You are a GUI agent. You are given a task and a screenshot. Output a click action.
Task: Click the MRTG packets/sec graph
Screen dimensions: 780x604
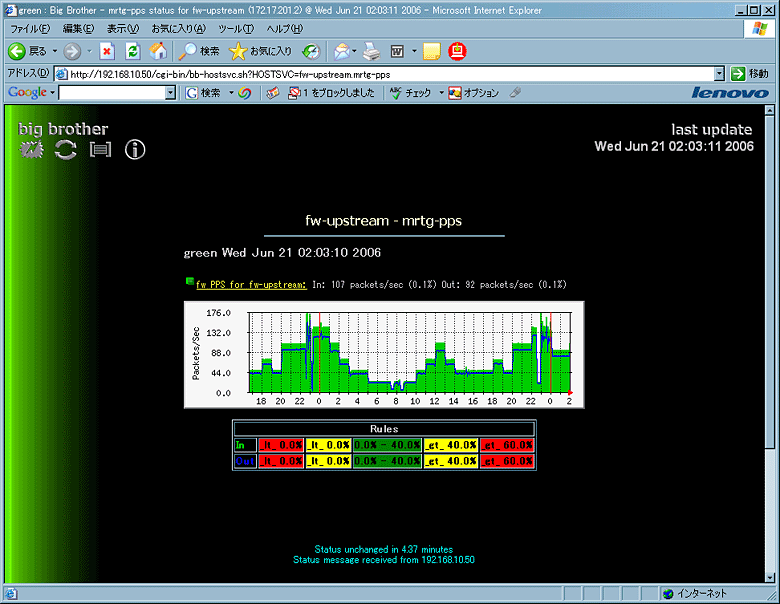tap(384, 354)
